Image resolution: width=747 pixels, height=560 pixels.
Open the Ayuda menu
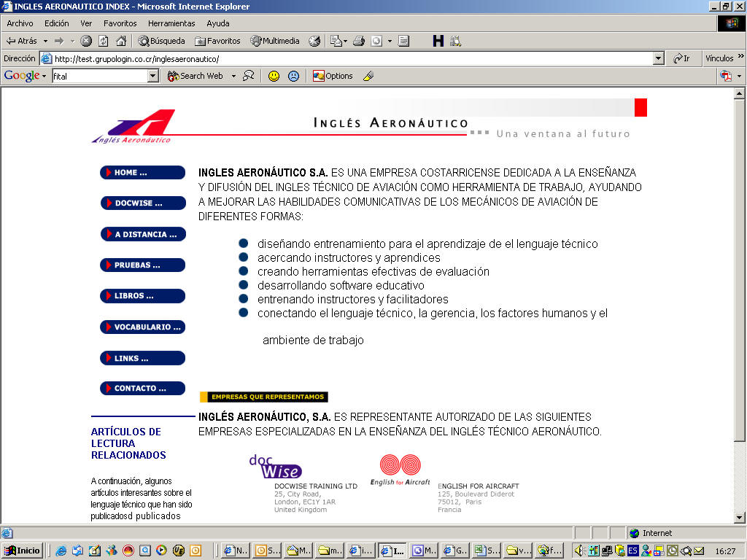pos(217,23)
